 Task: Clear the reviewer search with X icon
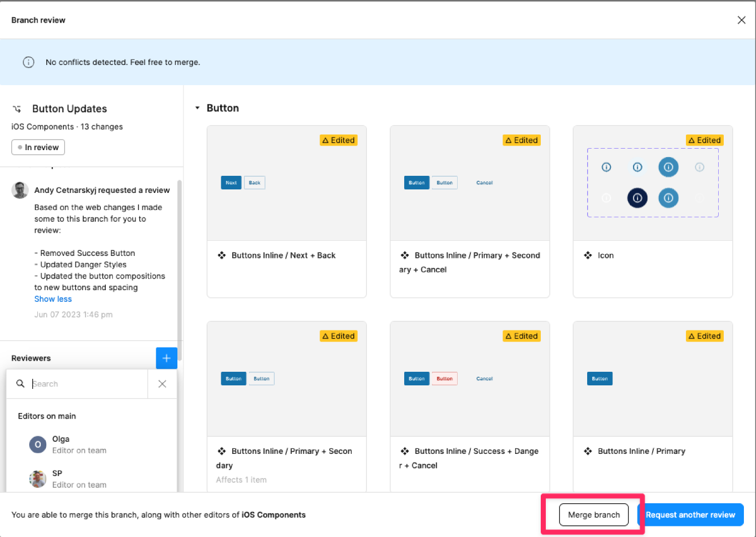162,384
